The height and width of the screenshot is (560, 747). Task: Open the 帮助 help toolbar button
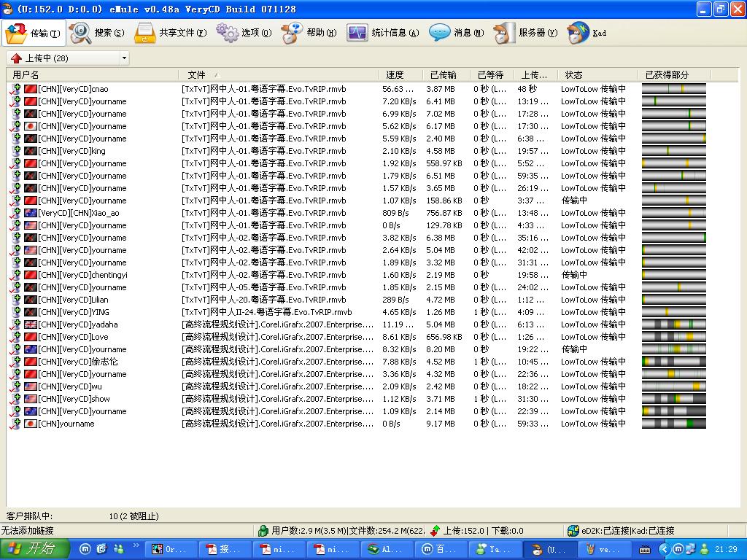pyautogui.click(x=309, y=33)
